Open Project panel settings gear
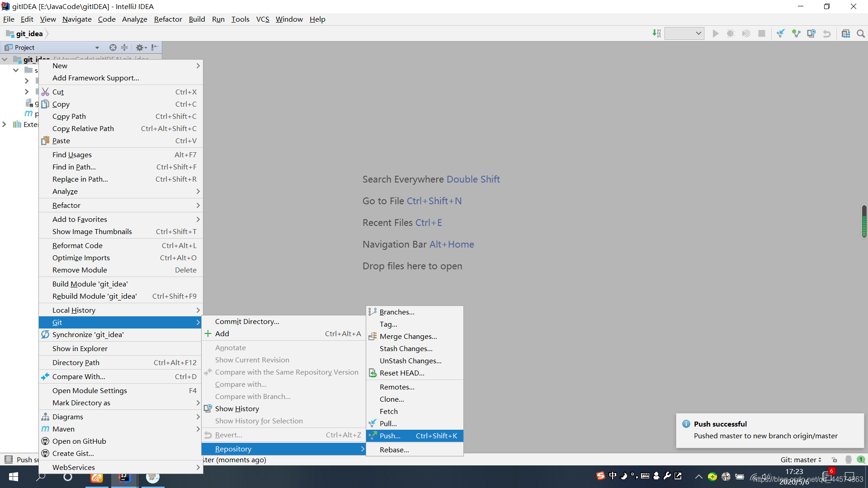The image size is (868, 488). pyautogui.click(x=141, y=47)
